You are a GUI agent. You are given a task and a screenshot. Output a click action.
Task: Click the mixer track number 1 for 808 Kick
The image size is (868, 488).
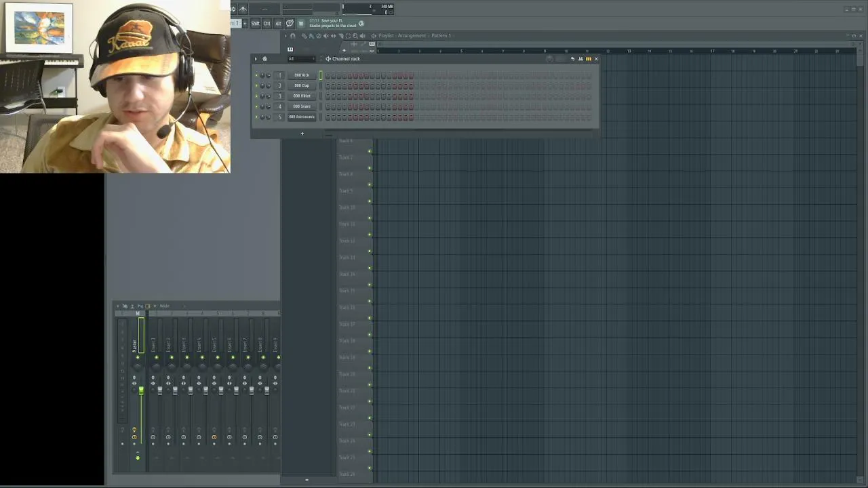pyautogui.click(x=279, y=75)
